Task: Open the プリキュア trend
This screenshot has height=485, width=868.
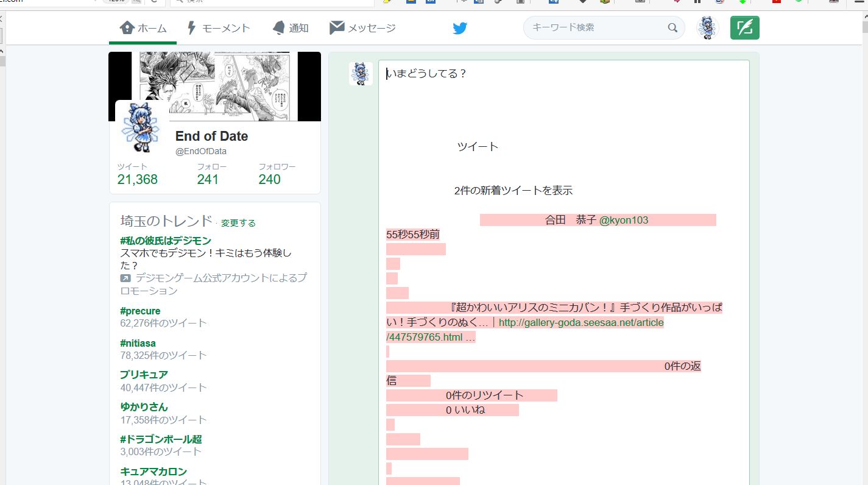Action: pyautogui.click(x=144, y=375)
